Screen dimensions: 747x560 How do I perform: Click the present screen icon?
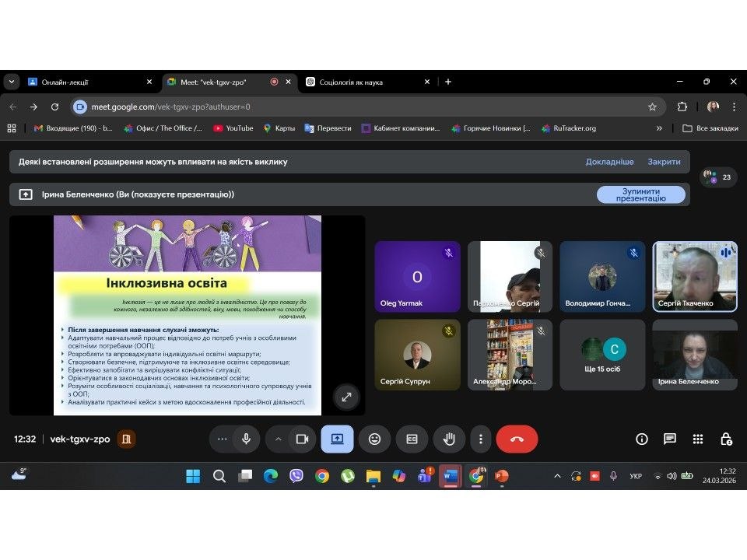tap(337, 439)
